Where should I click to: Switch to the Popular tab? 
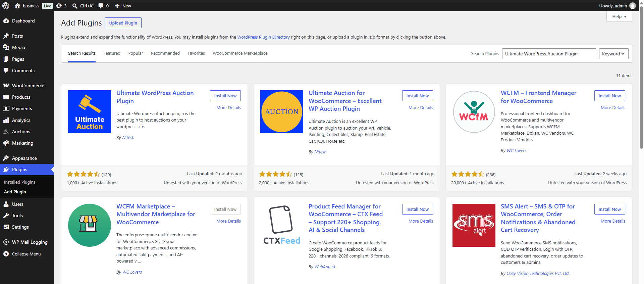point(136,53)
